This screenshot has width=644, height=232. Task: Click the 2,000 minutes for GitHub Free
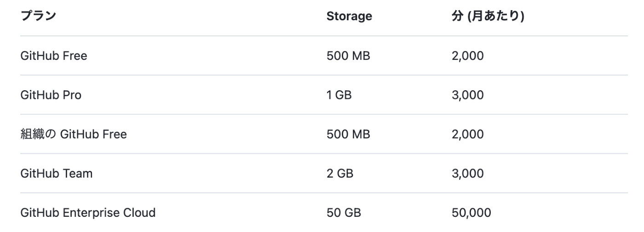pyautogui.click(x=468, y=56)
